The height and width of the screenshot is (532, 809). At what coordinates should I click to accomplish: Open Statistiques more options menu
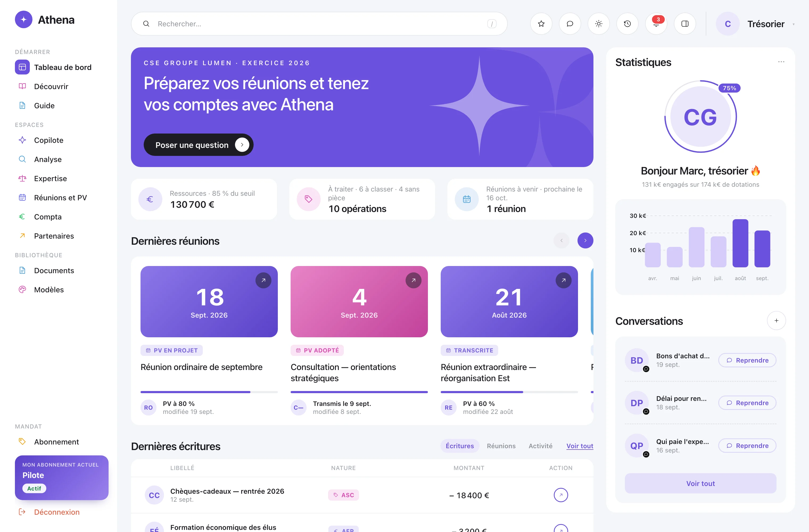[x=781, y=62]
